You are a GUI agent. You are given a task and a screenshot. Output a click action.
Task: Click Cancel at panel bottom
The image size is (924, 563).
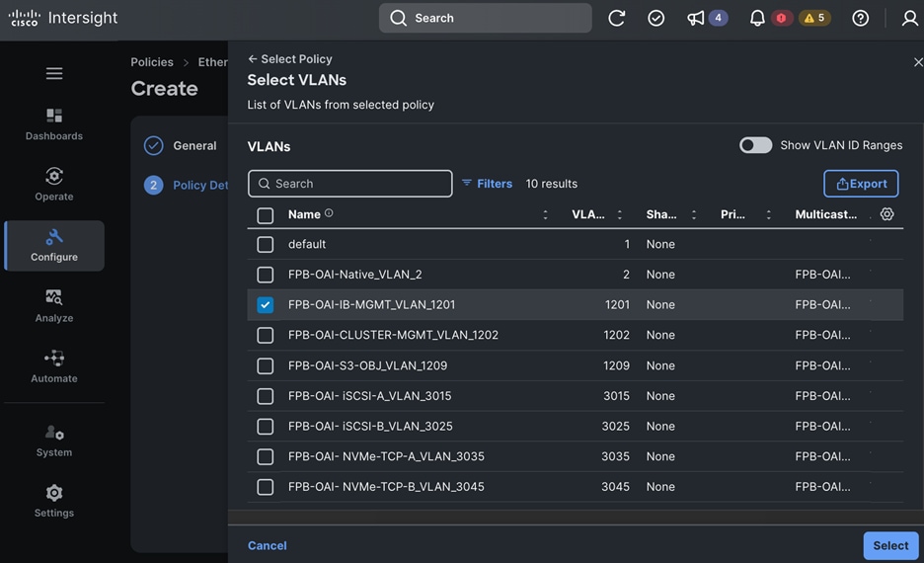267,545
